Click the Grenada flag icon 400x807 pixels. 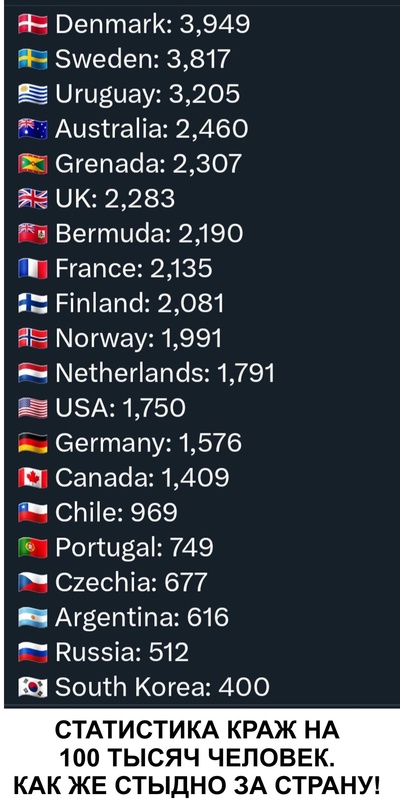pos(33,164)
